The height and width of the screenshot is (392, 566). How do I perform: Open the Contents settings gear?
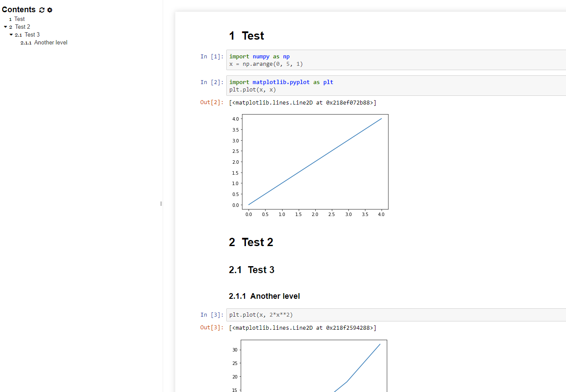click(x=50, y=9)
